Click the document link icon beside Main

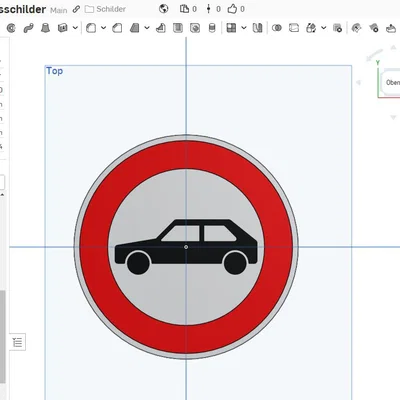click(x=76, y=9)
